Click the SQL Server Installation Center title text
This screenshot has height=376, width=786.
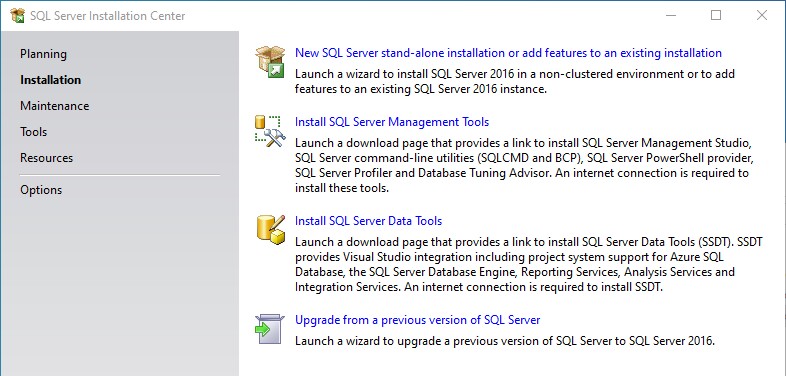point(108,16)
